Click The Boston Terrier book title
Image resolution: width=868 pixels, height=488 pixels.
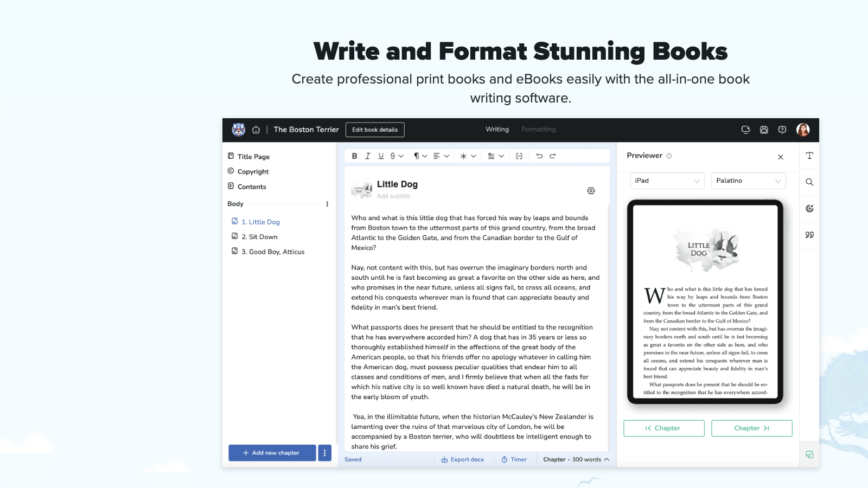tap(307, 130)
